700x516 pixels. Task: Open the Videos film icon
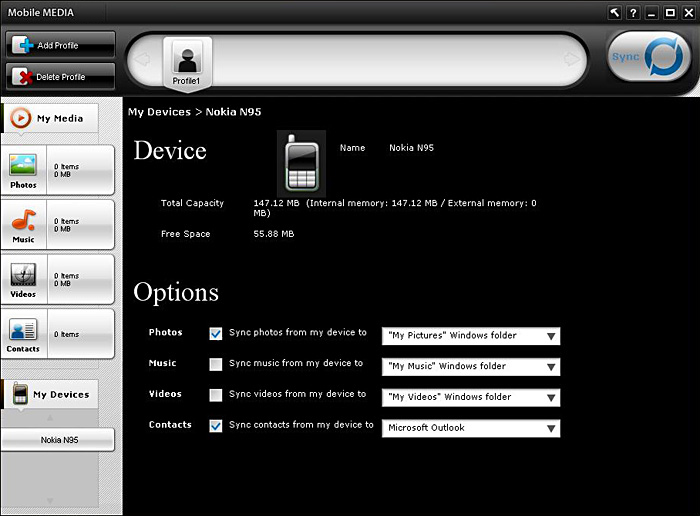pyautogui.click(x=23, y=275)
